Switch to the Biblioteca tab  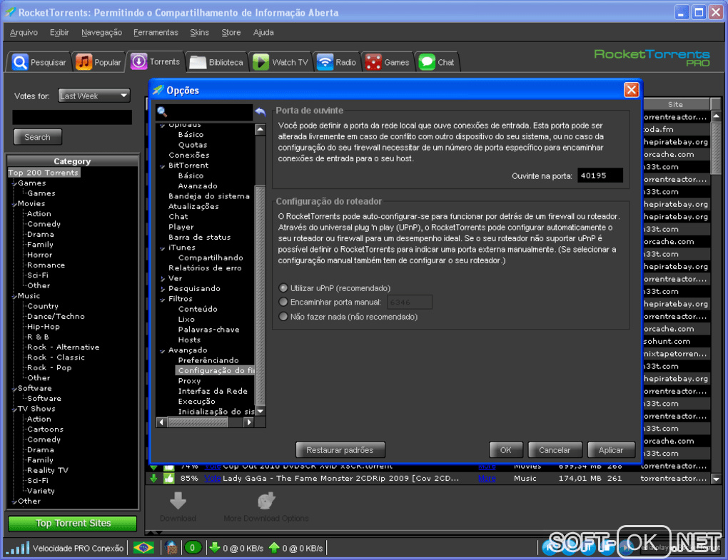pos(217,62)
